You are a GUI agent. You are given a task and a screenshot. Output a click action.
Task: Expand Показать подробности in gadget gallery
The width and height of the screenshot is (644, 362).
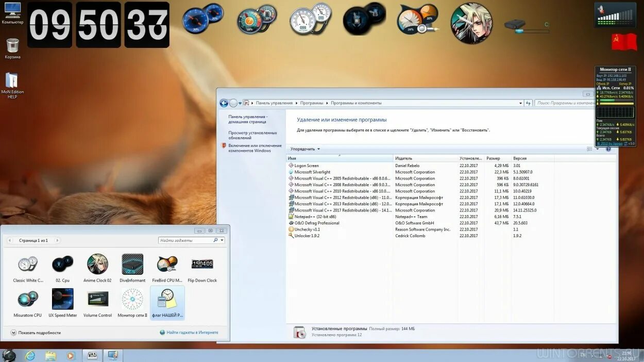tap(36, 333)
